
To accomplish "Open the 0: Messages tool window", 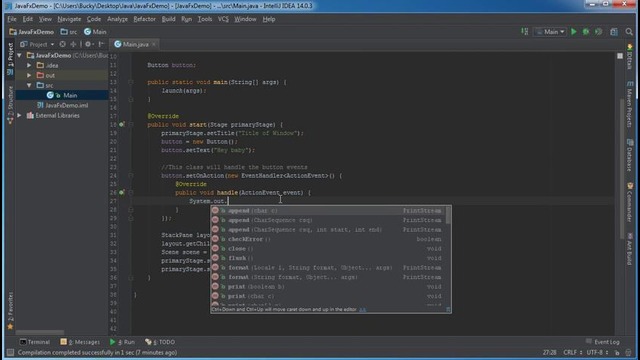I will coord(80,342).
